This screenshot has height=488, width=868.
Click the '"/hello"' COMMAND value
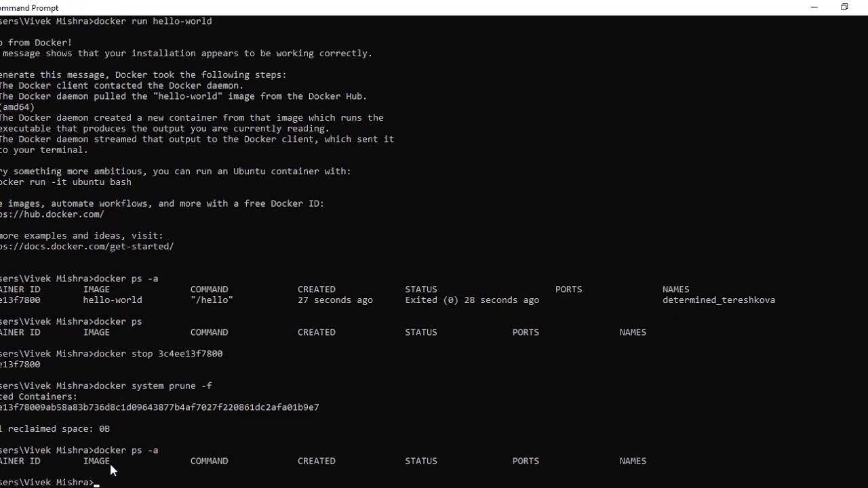coord(212,300)
